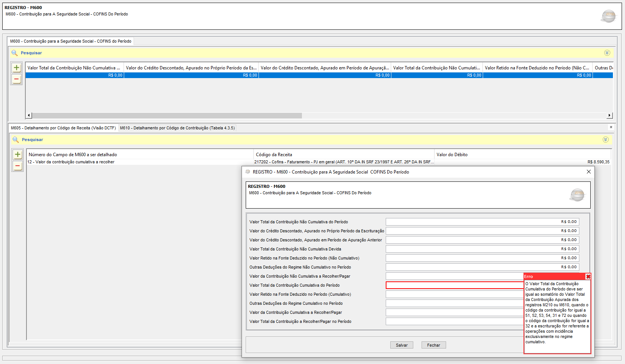Expand the upper Pesquisar search panel

pos(607,53)
